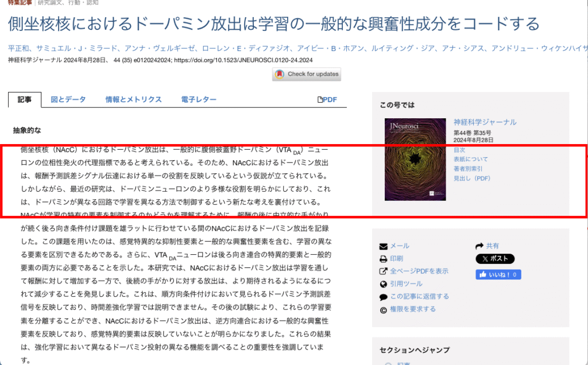
Task: Click the share arrow icon beside 共有
Action: [480, 246]
